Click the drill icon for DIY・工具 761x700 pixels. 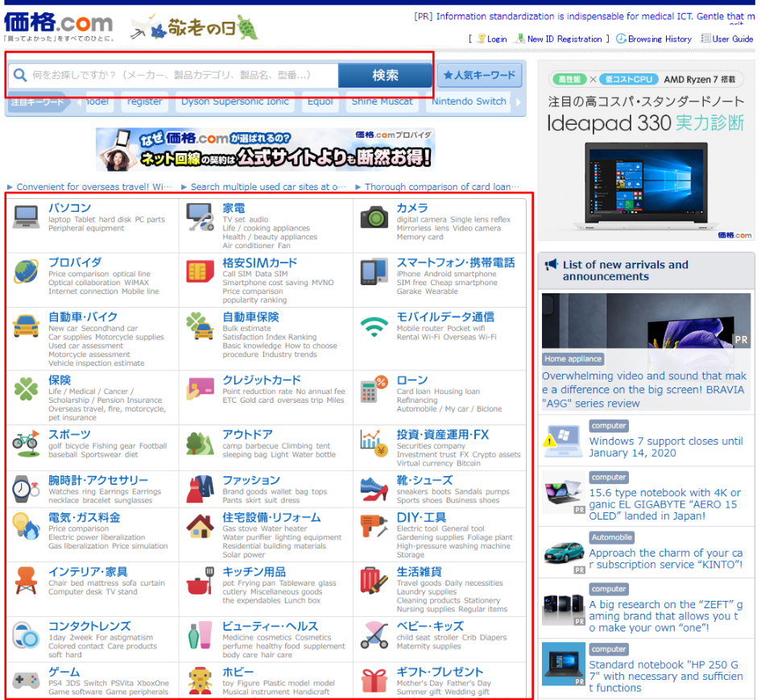pos(374,526)
